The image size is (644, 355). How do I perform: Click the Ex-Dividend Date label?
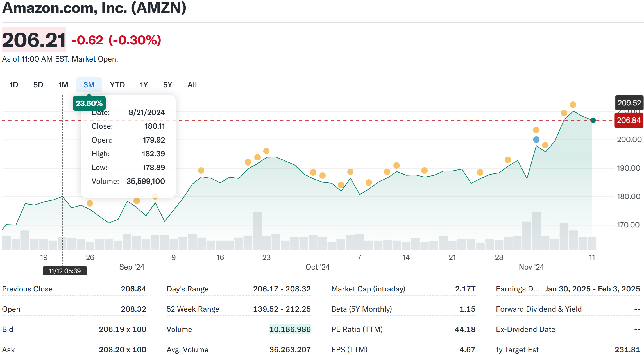(x=525, y=329)
